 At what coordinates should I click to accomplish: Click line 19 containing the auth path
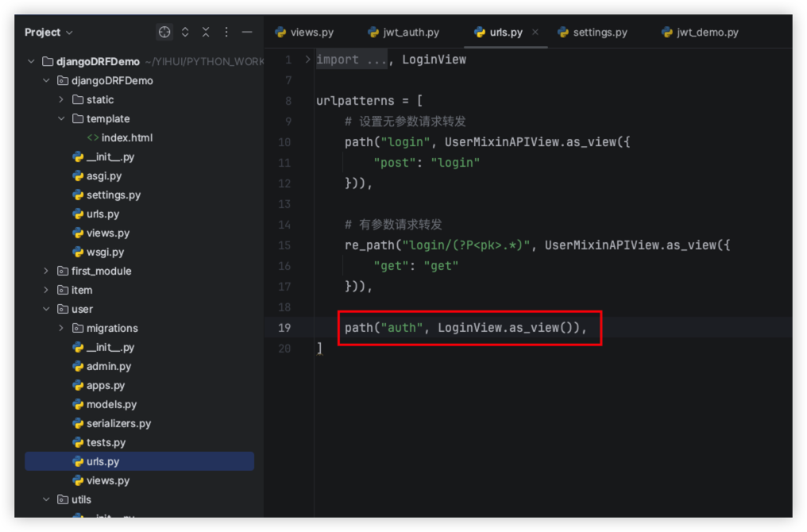tap(465, 328)
